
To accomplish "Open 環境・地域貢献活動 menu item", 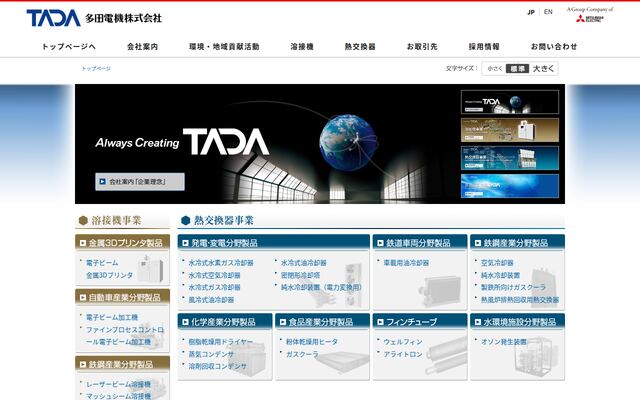I will [x=224, y=47].
